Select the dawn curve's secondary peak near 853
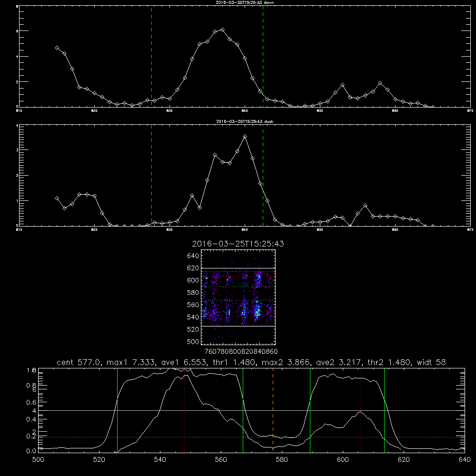 coord(342,85)
